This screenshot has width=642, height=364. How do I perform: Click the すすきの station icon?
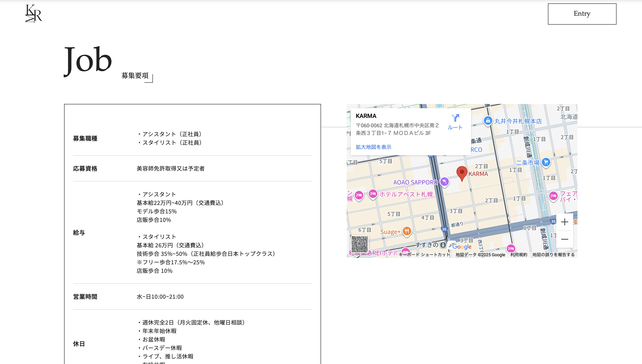[x=443, y=245]
